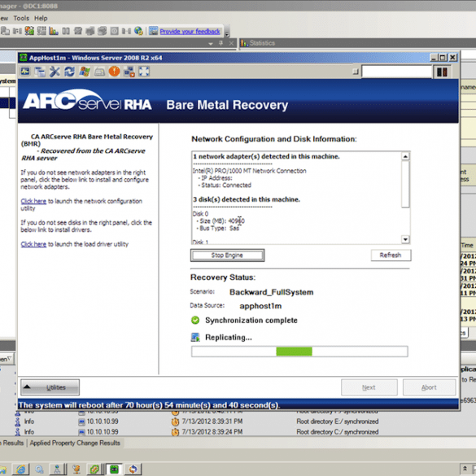Open the docked panel's dropdown arrow menu
The image size is (476, 476).
(x=211, y=44)
